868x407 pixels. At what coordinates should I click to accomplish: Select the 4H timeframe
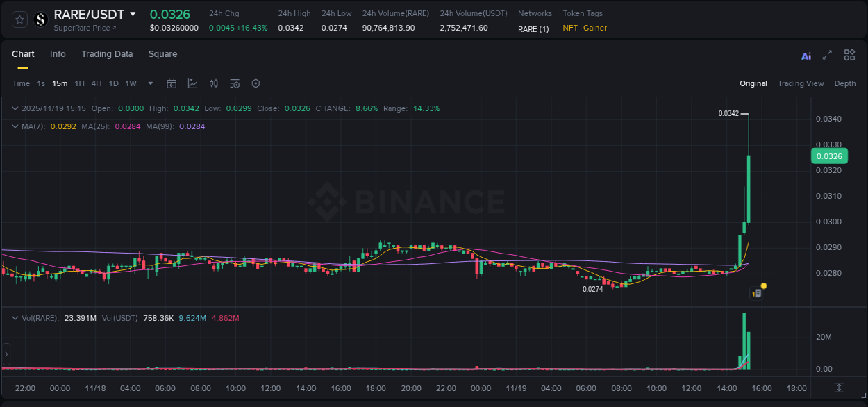click(x=97, y=83)
